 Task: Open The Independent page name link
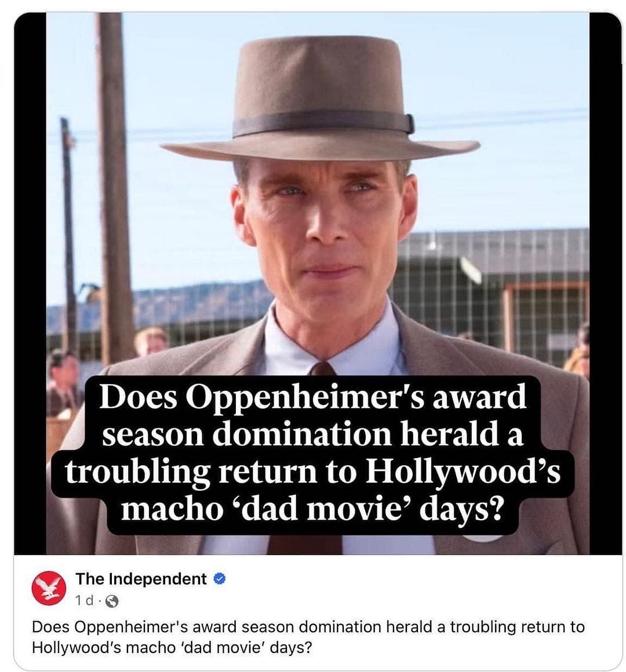pos(141,579)
